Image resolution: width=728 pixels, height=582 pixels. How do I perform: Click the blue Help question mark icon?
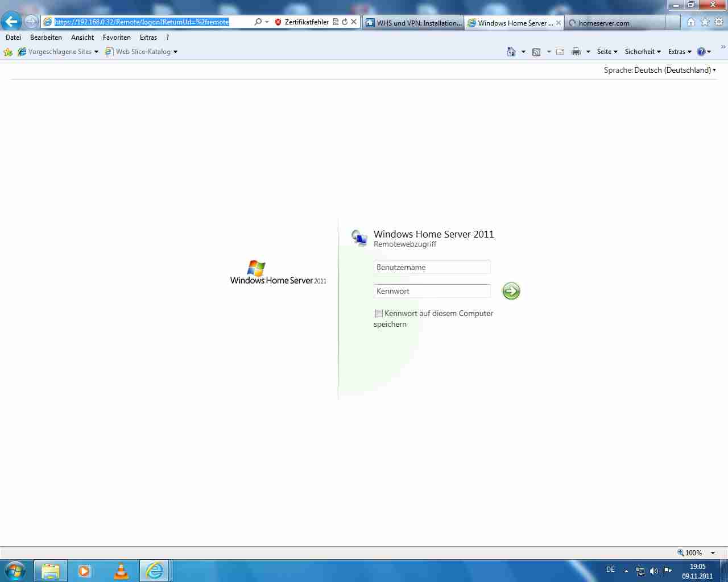click(x=701, y=52)
